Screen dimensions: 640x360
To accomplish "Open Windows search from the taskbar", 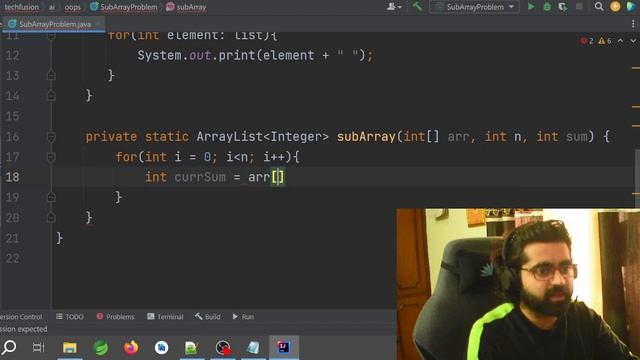I will pos(9,347).
